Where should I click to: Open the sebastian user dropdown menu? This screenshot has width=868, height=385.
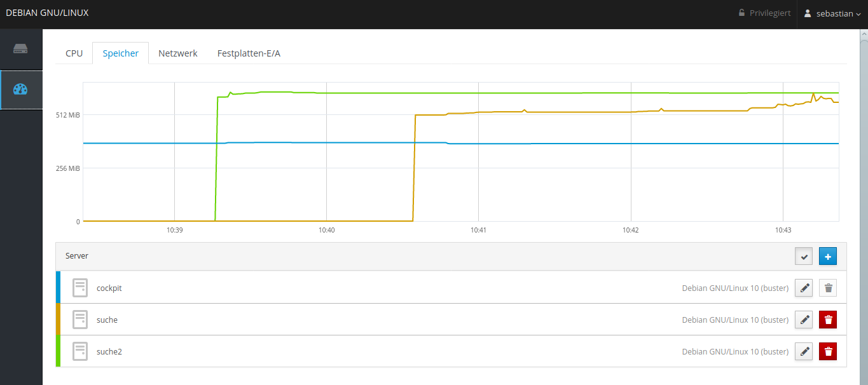tap(832, 13)
